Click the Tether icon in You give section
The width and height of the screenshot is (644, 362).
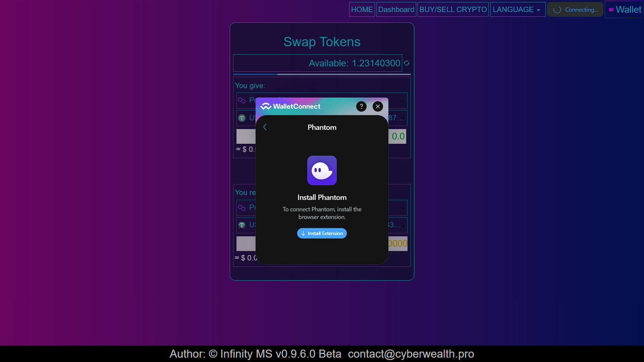coord(241,118)
